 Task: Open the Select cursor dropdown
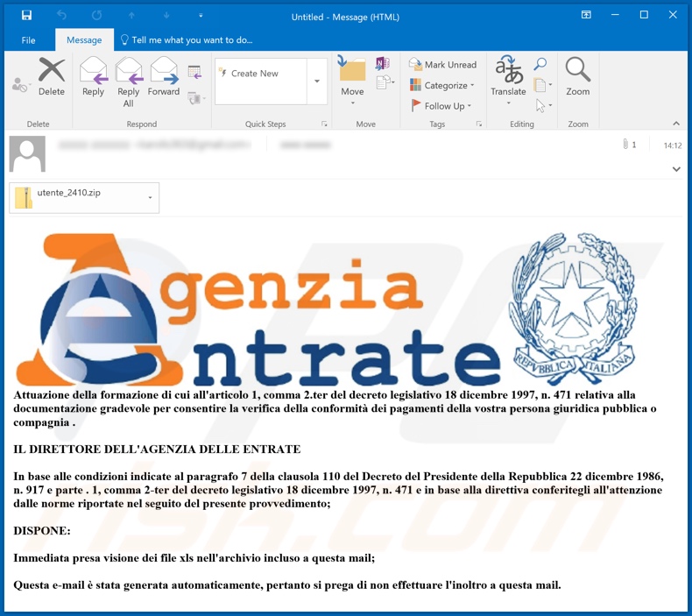tap(544, 105)
